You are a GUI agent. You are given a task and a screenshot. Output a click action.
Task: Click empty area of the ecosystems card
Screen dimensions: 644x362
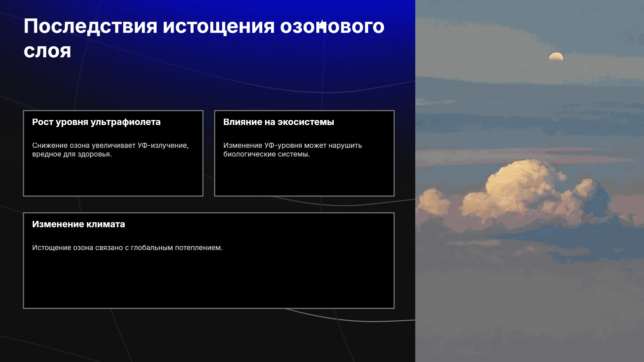tap(304, 177)
